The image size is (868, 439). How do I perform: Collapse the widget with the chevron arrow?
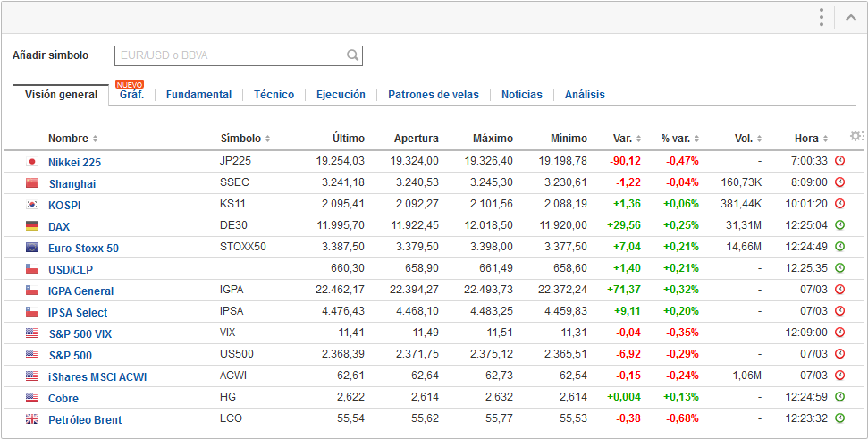[850, 17]
